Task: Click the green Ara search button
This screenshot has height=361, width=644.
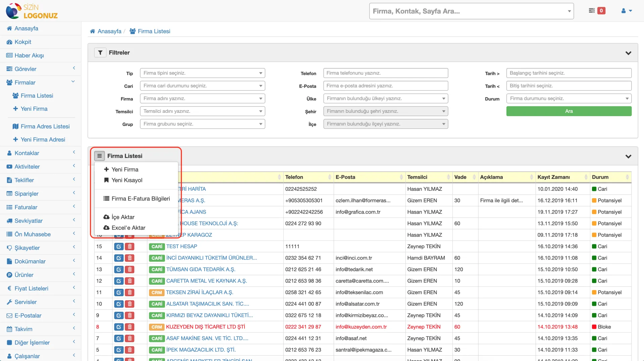Action: (x=569, y=111)
